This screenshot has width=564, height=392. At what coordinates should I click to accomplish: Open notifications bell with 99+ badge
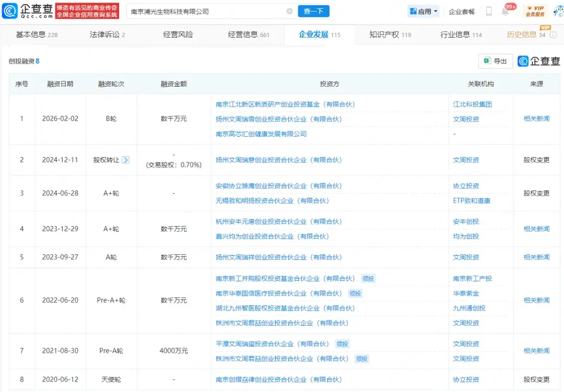tap(506, 11)
